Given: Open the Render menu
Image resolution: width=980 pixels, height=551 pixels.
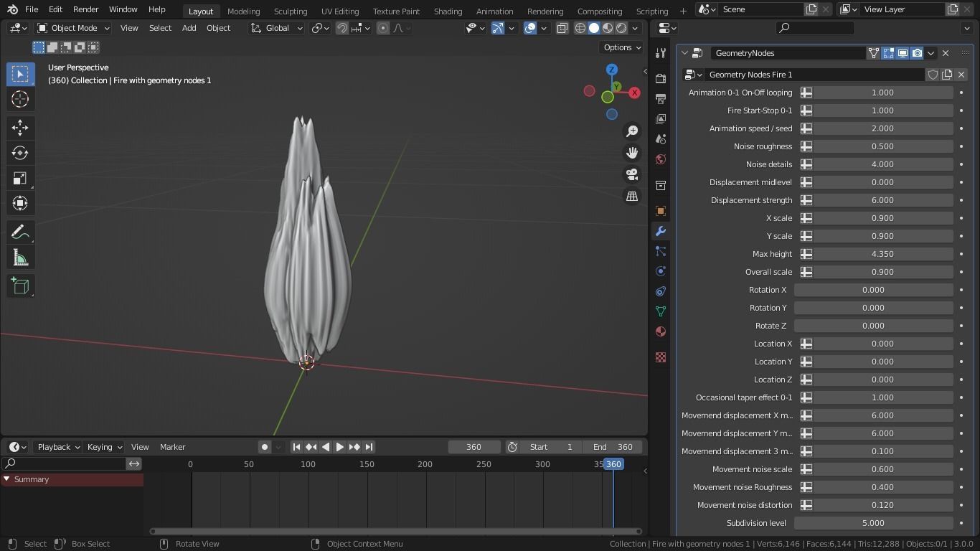Looking at the screenshot, I should (x=85, y=9).
